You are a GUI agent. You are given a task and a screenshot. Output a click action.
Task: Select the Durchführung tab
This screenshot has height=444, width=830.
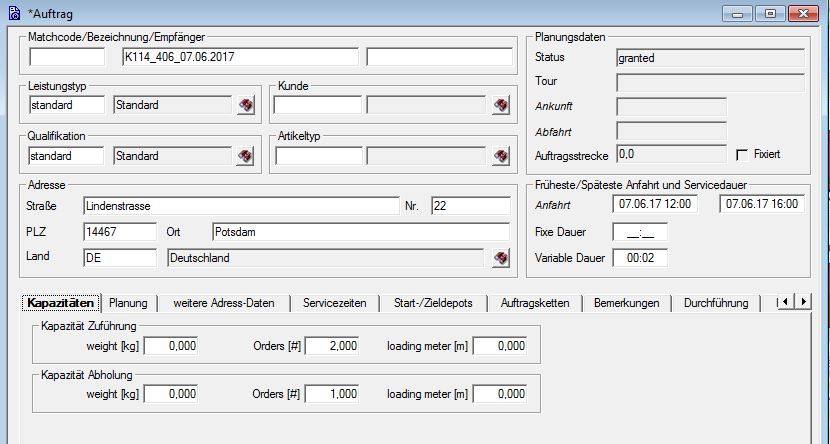716,303
